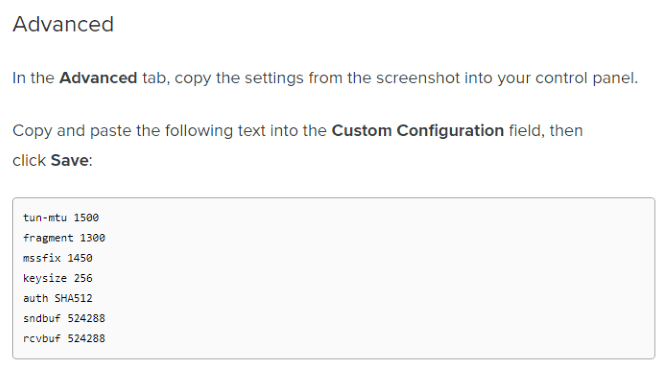Click the value 1500 in the code block
The height and width of the screenshot is (374, 670).
[x=86, y=218]
